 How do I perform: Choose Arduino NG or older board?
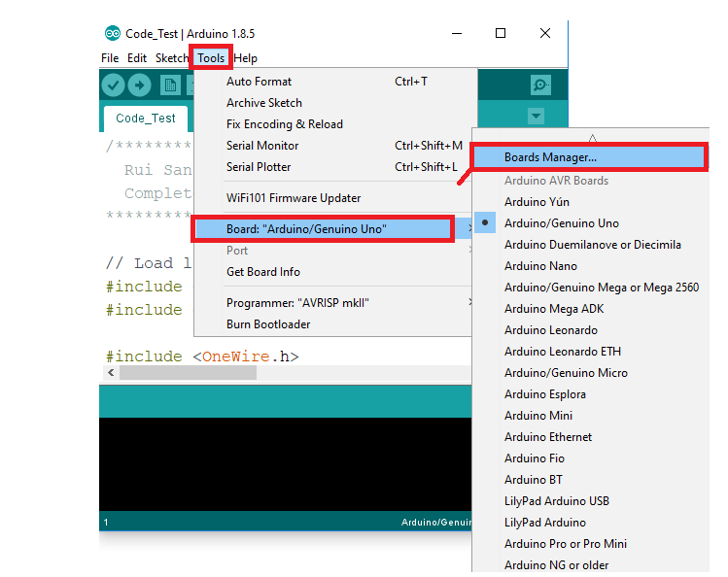[591, 564]
